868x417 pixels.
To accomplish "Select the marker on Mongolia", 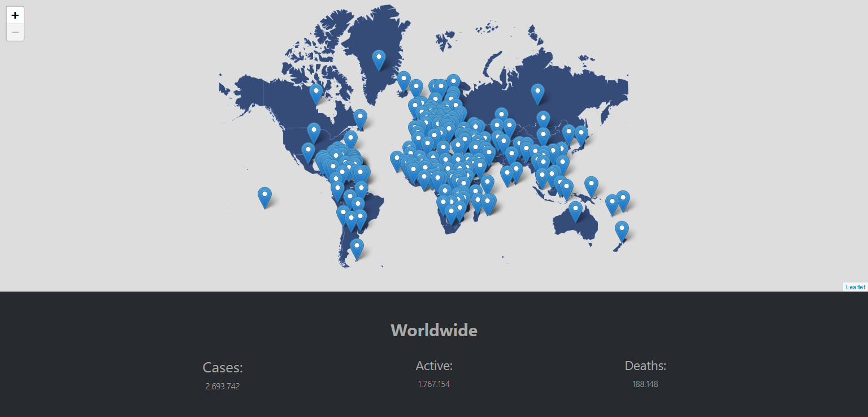I will 543,121.
